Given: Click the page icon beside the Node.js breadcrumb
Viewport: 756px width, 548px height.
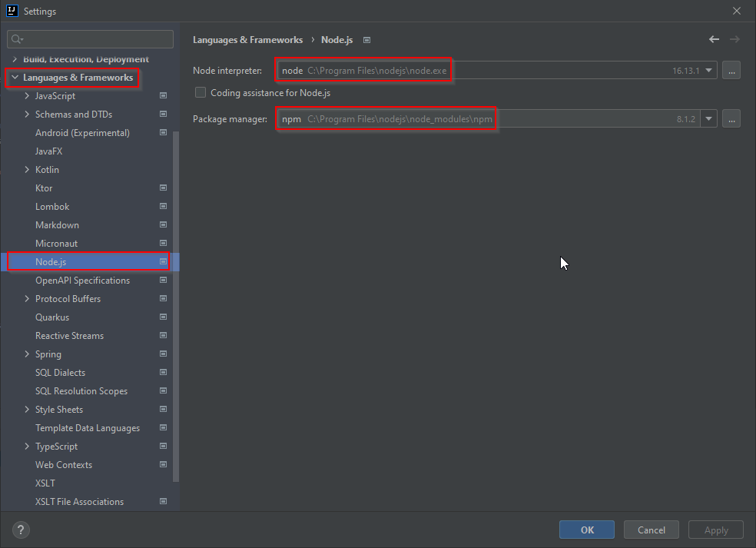Looking at the screenshot, I should click(x=366, y=39).
